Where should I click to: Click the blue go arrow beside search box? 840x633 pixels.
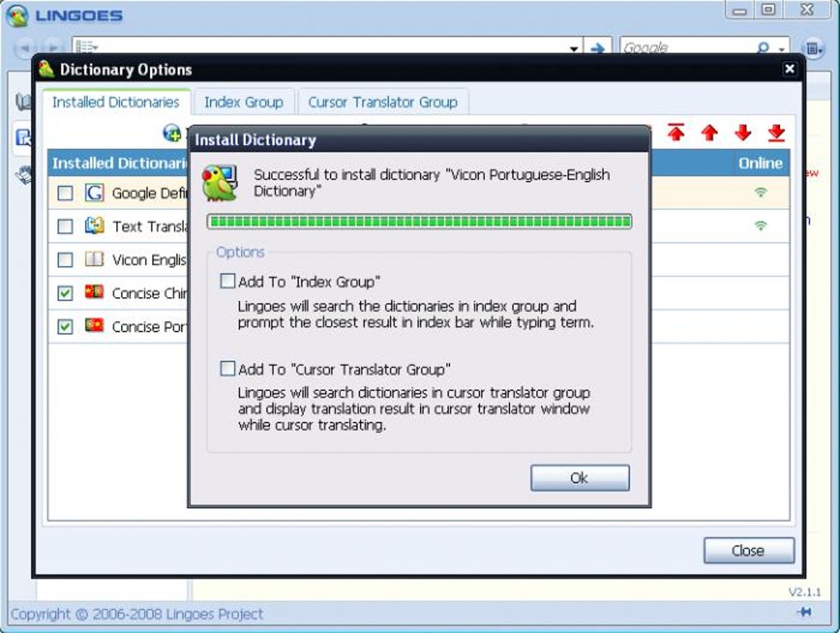pyautogui.click(x=597, y=48)
